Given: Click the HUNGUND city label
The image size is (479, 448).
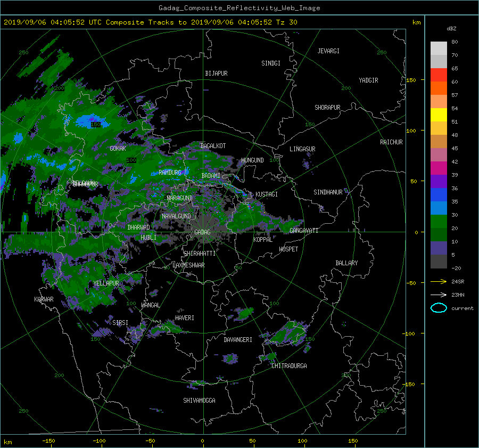Looking at the screenshot, I should pyautogui.click(x=252, y=160).
